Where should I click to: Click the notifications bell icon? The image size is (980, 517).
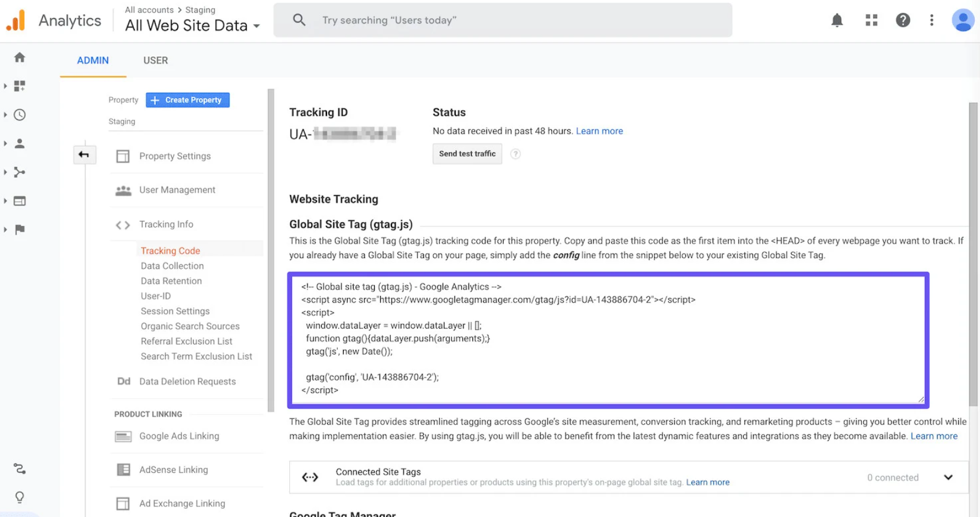coord(837,20)
